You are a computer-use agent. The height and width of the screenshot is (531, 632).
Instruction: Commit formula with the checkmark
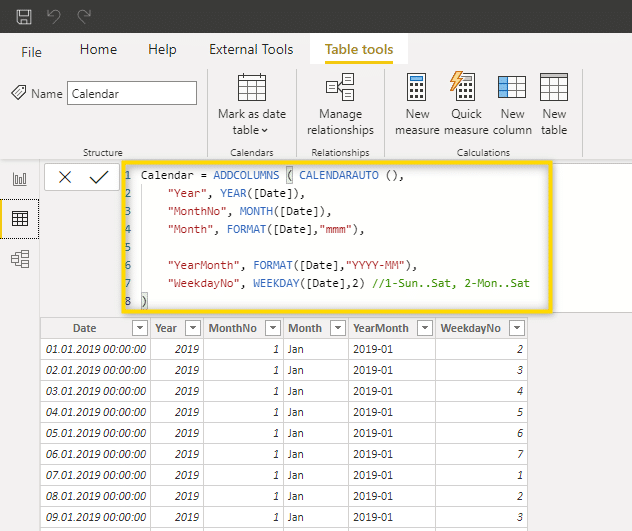click(x=98, y=177)
